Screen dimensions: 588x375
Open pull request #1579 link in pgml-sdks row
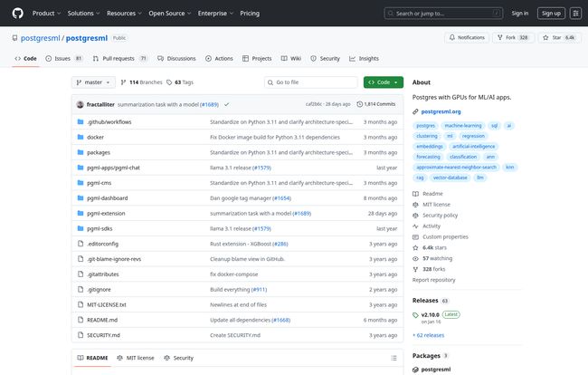click(x=261, y=228)
